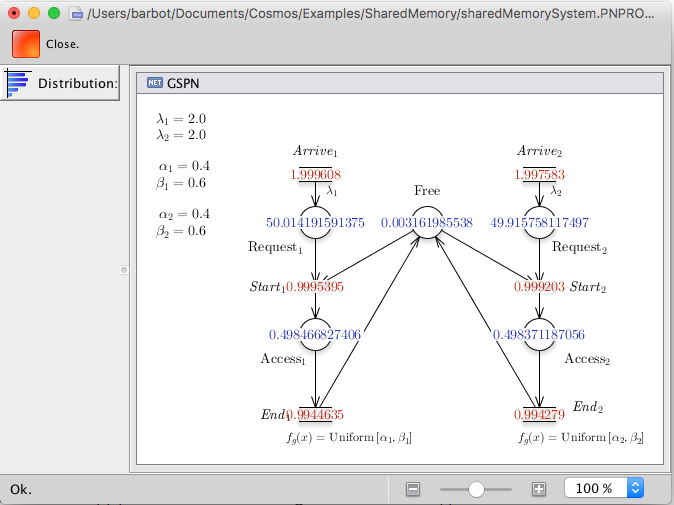Image resolution: width=674 pixels, height=505 pixels.
Task: Minimize the window with the yellow button
Action: pos(34,13)
